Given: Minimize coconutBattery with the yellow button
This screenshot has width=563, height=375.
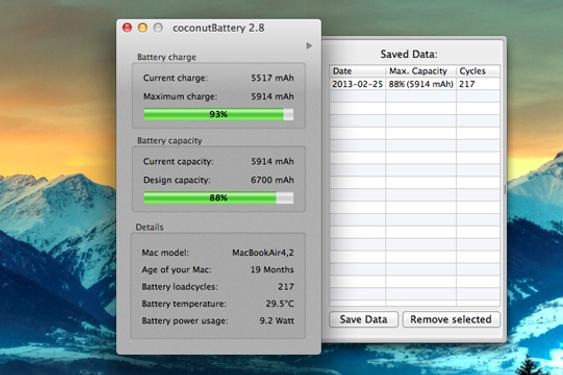Looking at the screenshot, I should [x=143, y=28].
